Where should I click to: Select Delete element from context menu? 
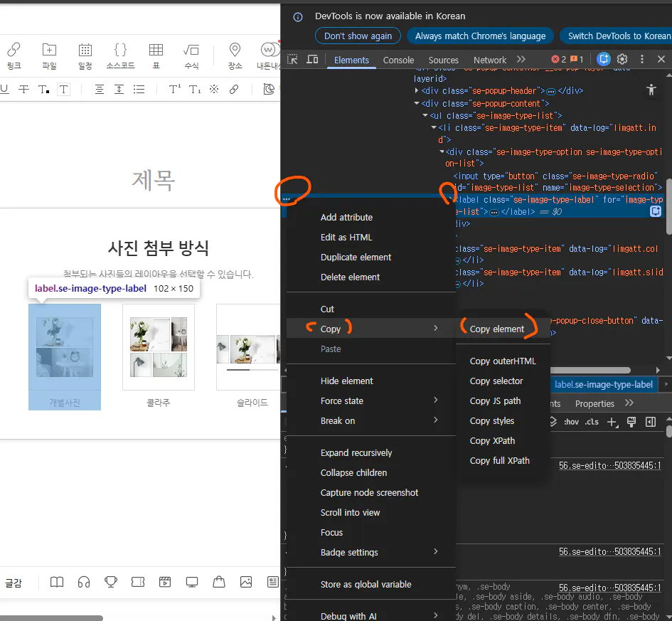coord(350,277)
